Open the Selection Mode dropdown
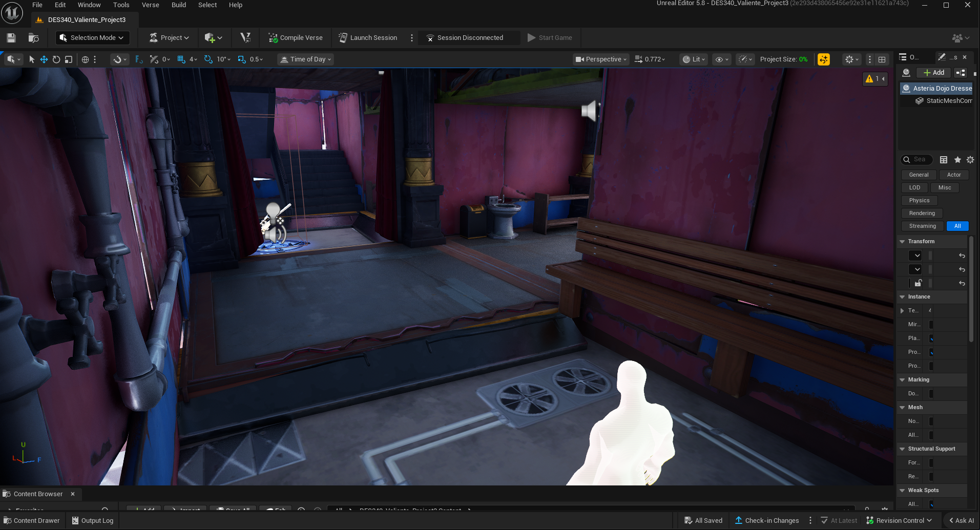The height and width of the screenshot is (530, 980). pyautogui.click(x=92, y=38)
